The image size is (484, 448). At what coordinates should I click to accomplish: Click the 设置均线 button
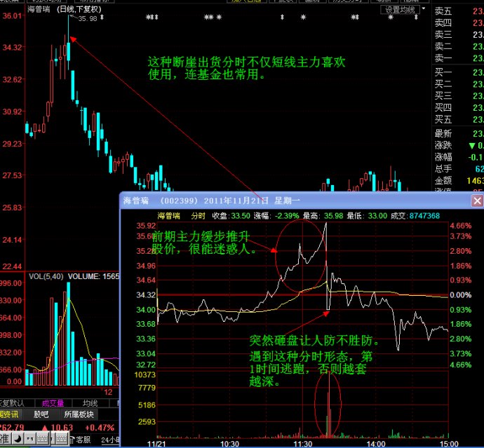[x=401, y=11]
